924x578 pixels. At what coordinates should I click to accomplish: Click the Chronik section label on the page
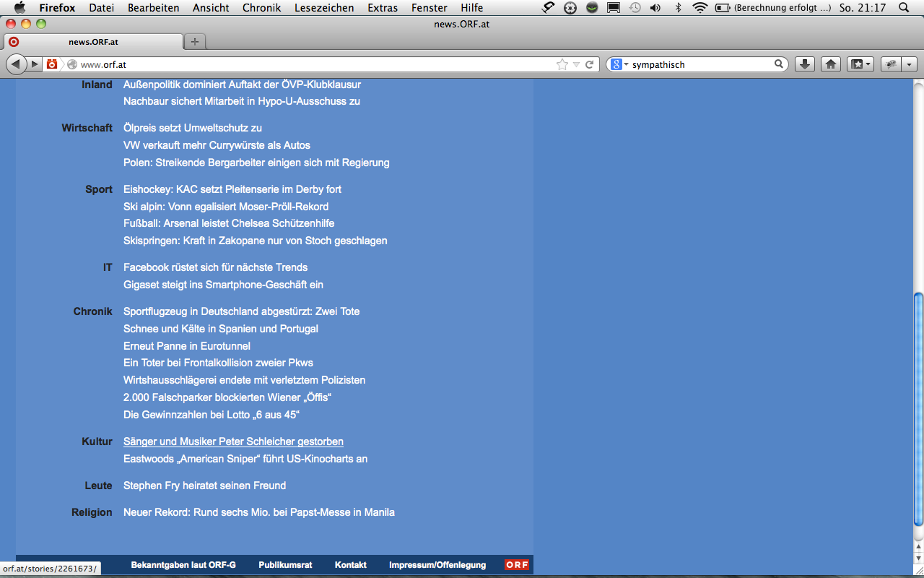[x=93, y=311]
